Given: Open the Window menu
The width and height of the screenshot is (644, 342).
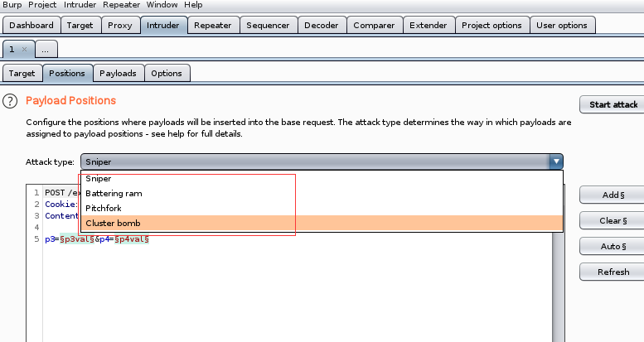Looking at the screenshot, I should click(x=162, y=5).
